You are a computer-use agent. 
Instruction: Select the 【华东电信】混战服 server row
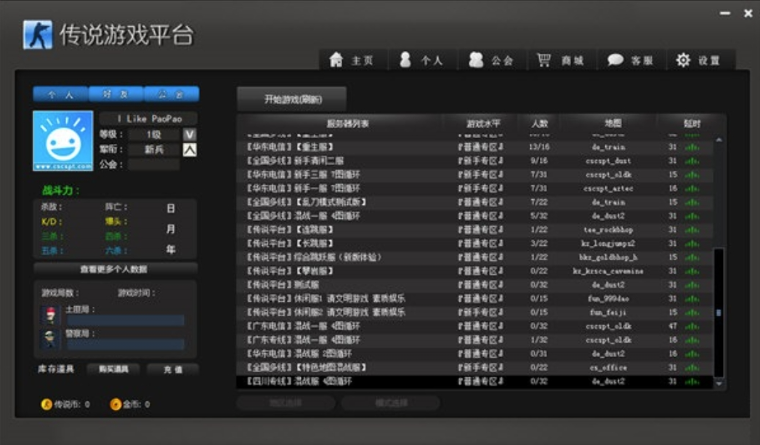coord(475,354)
